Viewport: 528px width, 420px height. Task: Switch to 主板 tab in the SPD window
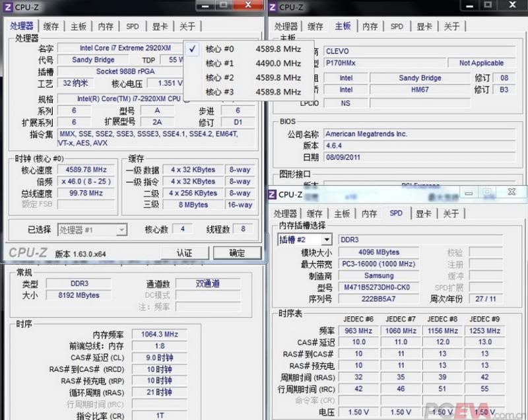(342, 213)
